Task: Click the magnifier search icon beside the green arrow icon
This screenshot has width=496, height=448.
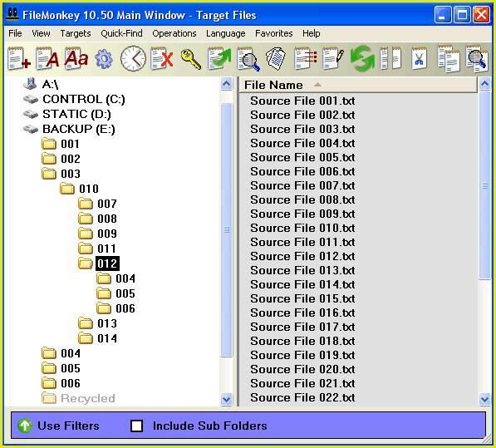Action: (x=248, y=59)
